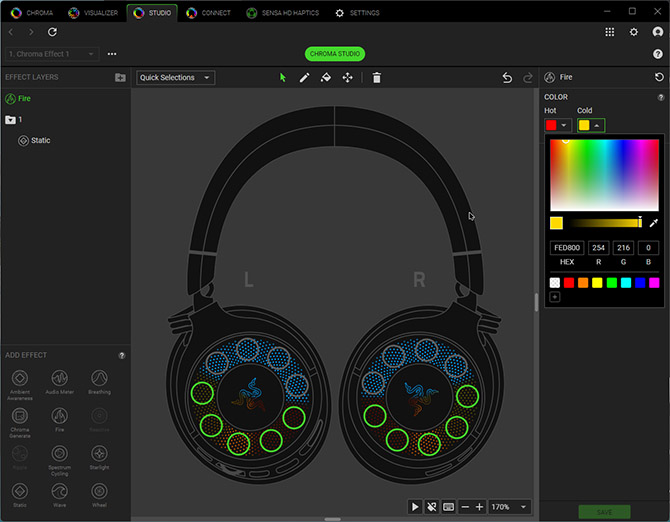Toggle the paint visibility icon next to play
This screenshot has height=522, width=670.
432,507
